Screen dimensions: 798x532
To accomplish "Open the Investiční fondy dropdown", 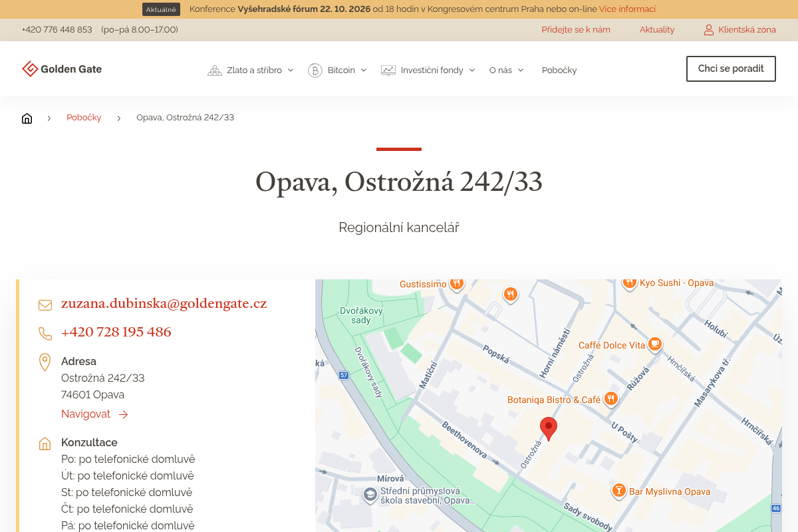I will [x=428, y=70].
